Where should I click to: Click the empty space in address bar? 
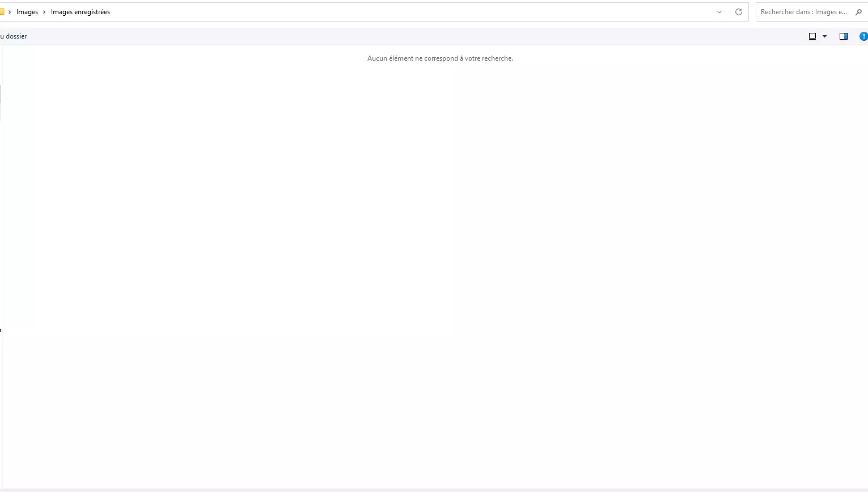click(397, 12)
